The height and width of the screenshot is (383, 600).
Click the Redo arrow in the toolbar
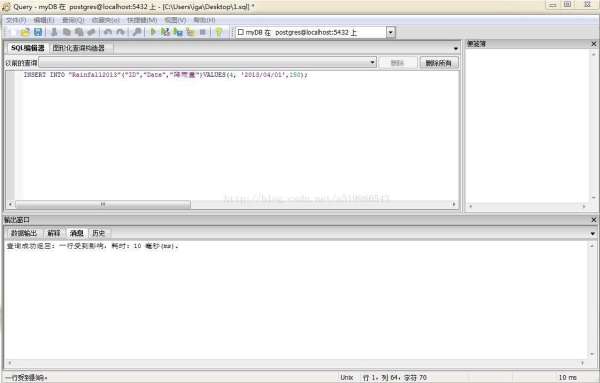point(121,33)
